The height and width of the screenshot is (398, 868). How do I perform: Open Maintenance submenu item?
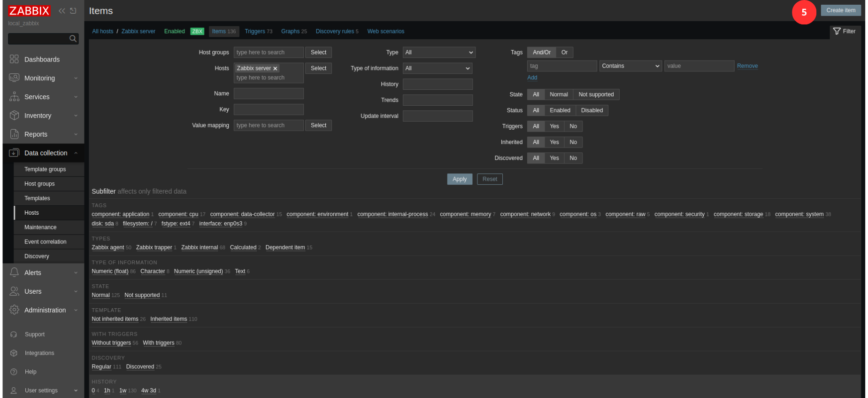[x=49, y=227]
